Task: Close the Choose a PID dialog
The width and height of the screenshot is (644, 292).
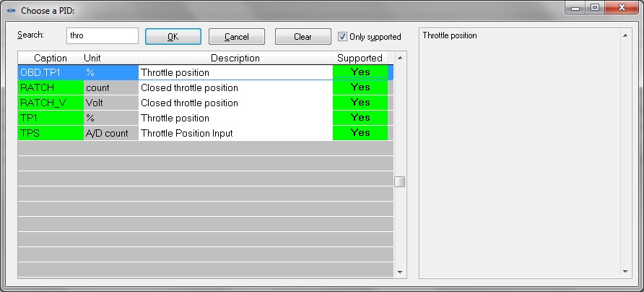Action: [x=620, y=9]
